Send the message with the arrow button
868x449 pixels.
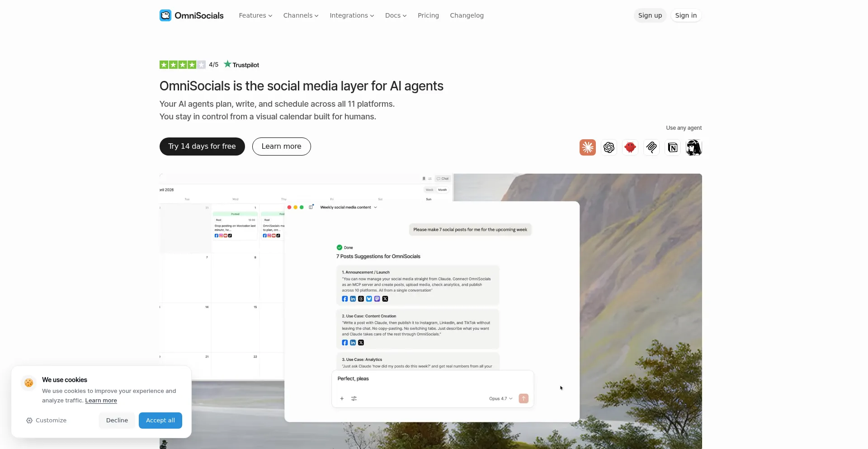[524, 398]
